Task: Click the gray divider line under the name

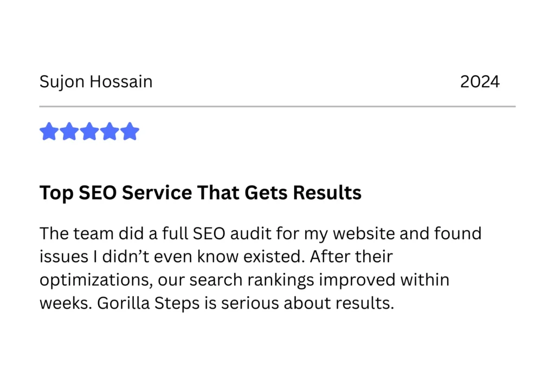Action: point(277,106)
